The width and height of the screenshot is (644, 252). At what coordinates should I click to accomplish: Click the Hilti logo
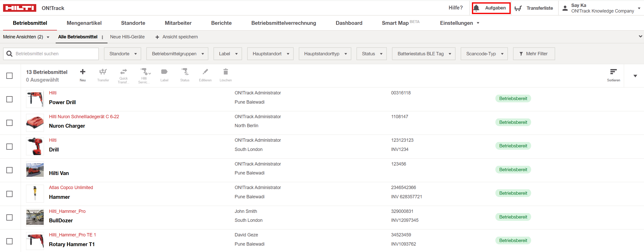20,8
